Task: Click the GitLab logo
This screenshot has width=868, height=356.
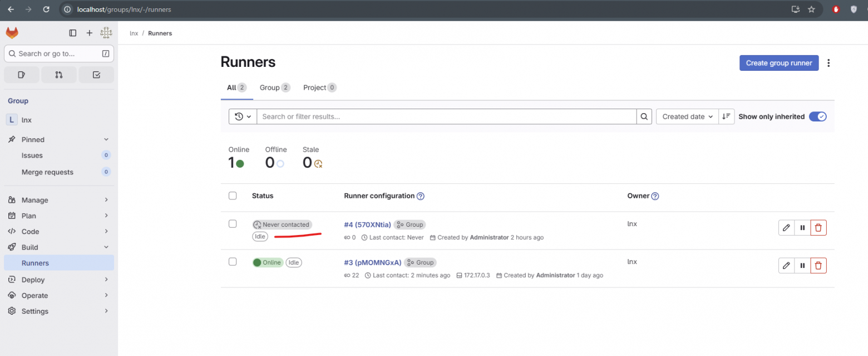Action: (12, 32)
